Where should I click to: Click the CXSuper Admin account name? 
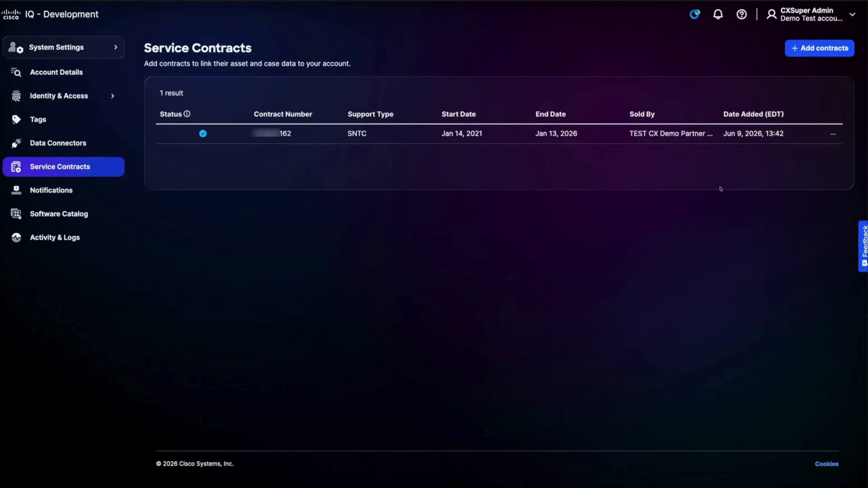(807, 10)
